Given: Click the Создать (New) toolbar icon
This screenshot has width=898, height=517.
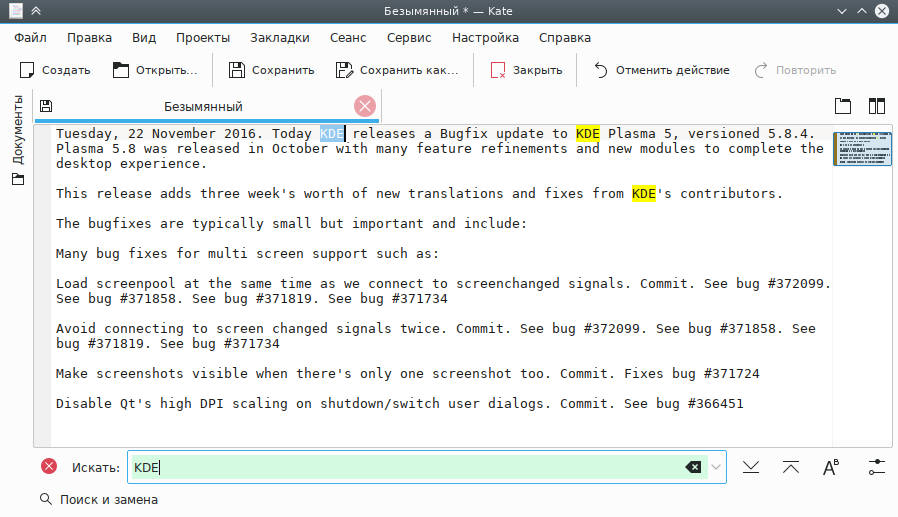Looking at the screenshot, I should click(x=28, y=70).
